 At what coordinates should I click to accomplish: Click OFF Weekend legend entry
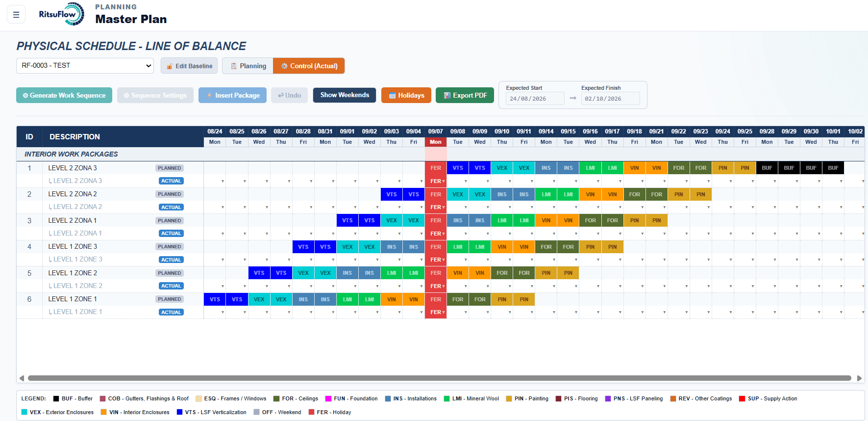[277, 412]
